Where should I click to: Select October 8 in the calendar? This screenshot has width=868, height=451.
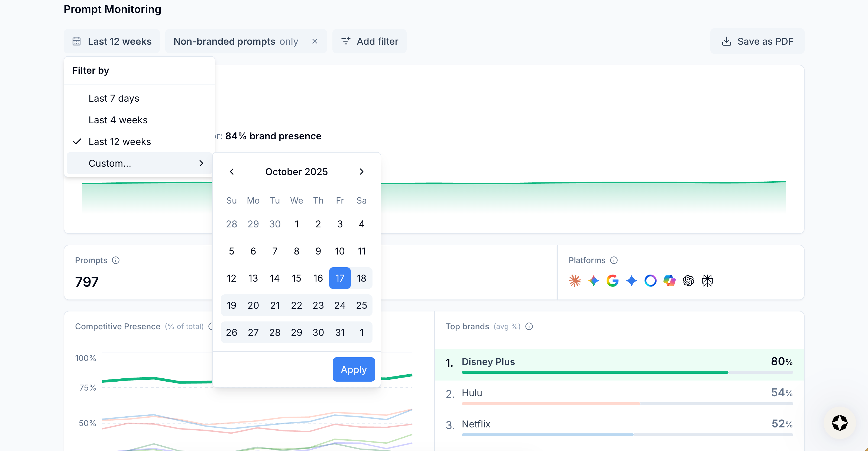click(x=297, y=251)
